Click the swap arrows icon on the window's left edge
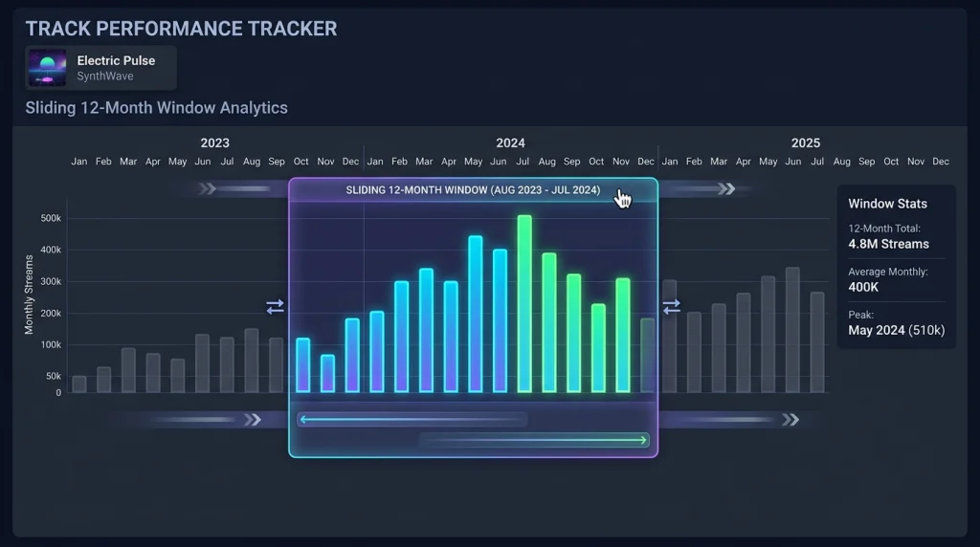 click(275, 307)
